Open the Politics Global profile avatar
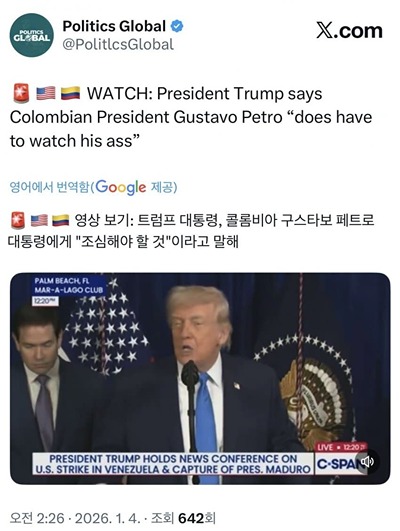 31,35
